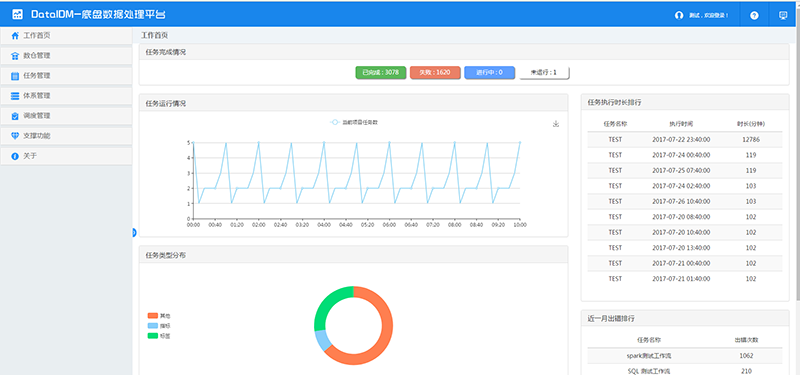Click the info icon beside 关于

pyautogui.click(x=15, y=156)
